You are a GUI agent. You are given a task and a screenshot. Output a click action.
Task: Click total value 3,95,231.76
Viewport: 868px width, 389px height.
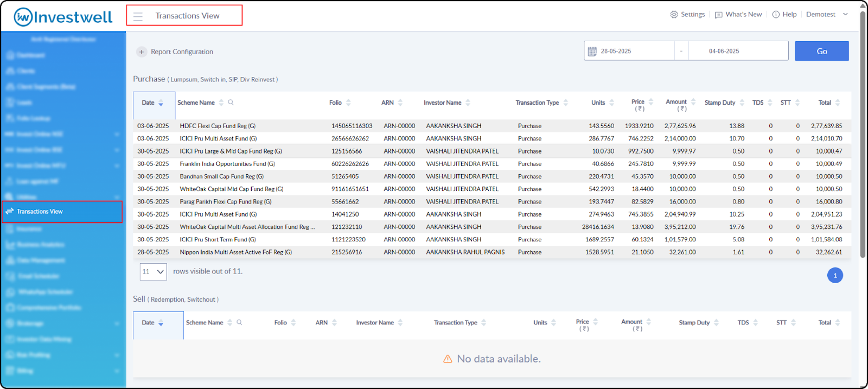pyautogui.click(x=827, y=227)
